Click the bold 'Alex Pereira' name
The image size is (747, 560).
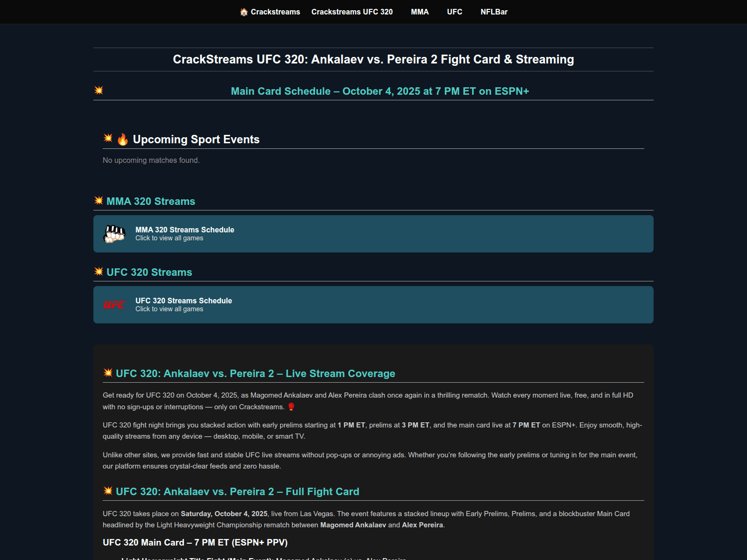click(x=423, y=525)
